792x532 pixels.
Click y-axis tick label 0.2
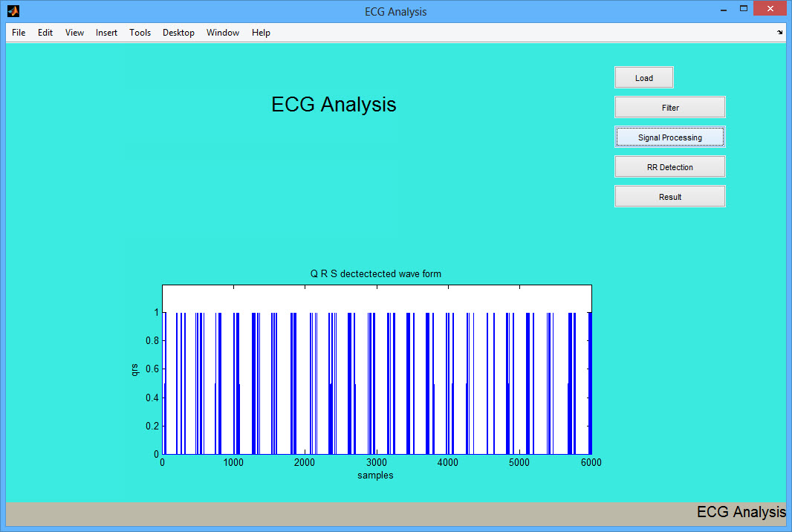(x=152, y=426)
